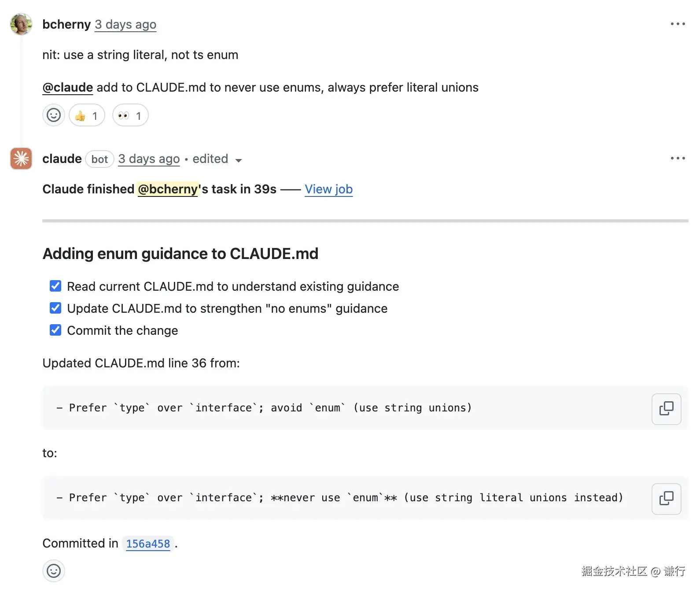Click the thumbs up reaction

tap(87, 115)
